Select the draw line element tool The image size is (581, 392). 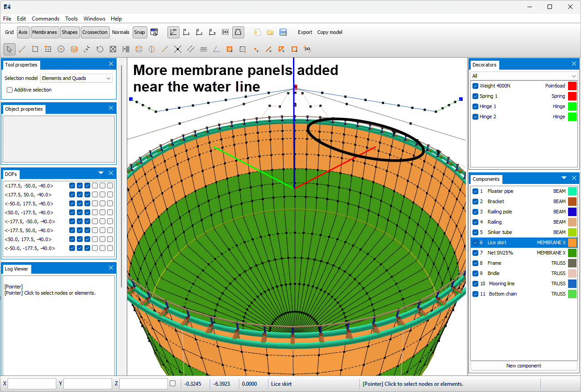point(22,49)
